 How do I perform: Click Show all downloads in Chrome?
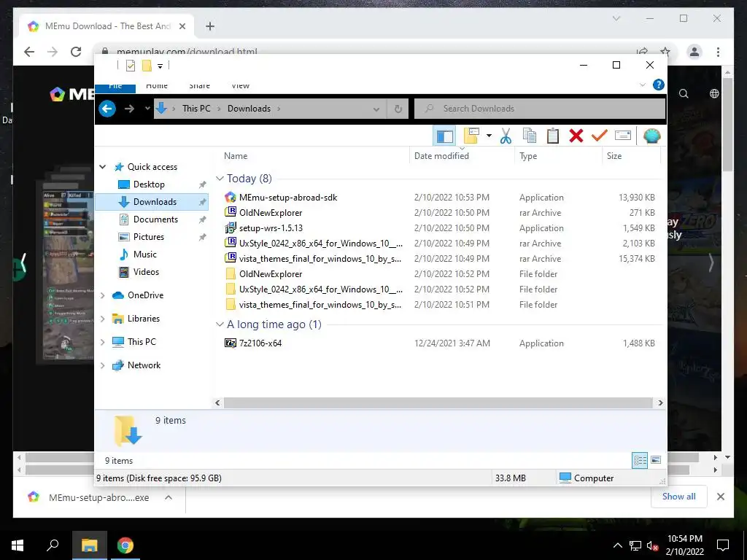click(679, 496)
